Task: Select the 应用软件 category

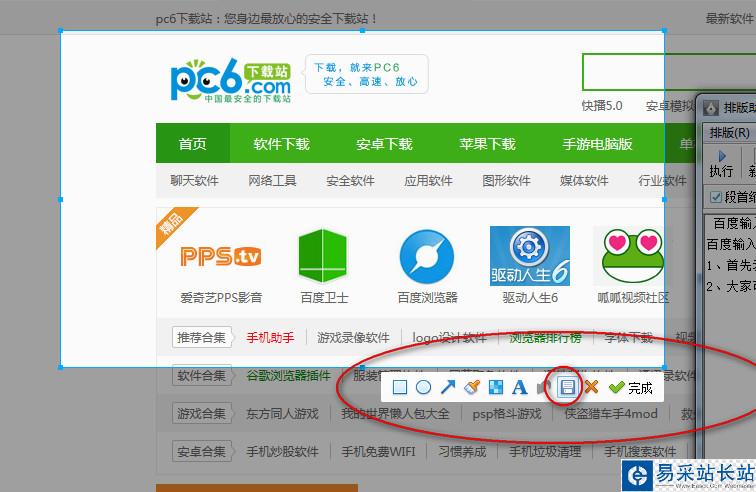Action: pyautogui.click(x=429, y=181)
